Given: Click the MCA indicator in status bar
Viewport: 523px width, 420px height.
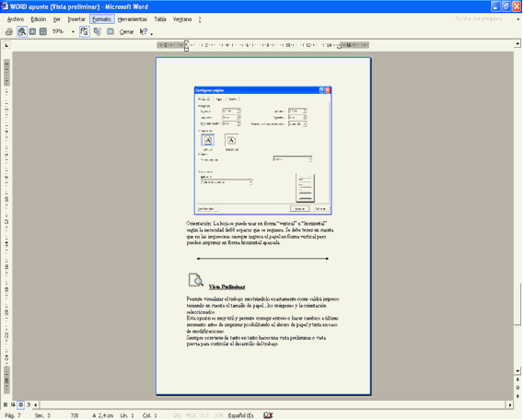Looking at the screenshot, I should pyautogui.click(x=191, y=415).
